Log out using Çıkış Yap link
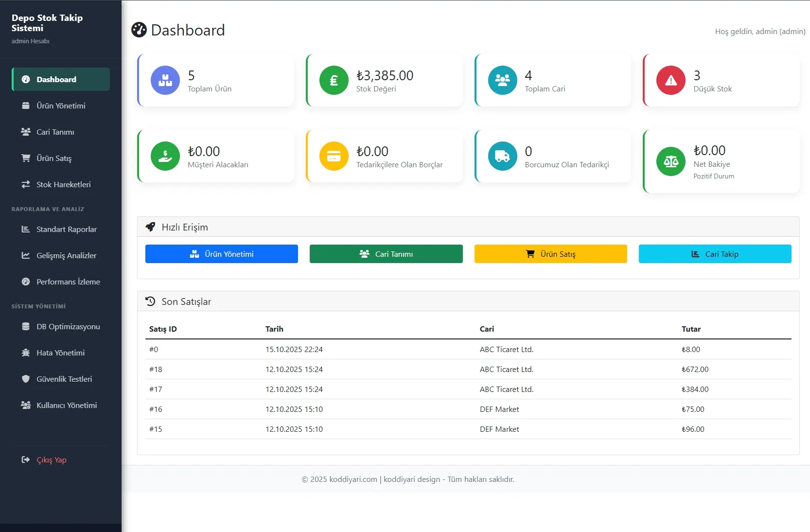 pyautogui.click(x=51, y=460)
